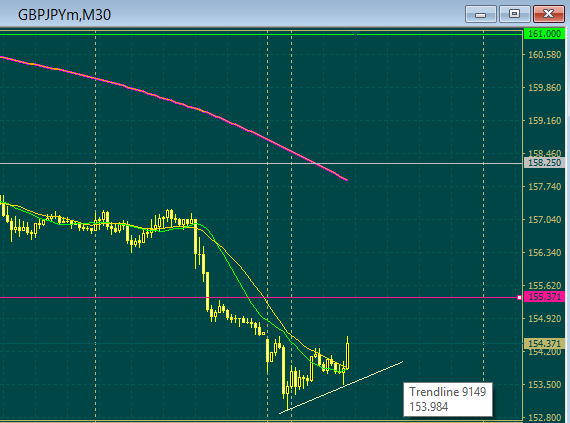Click the Trendline 9149 tooltip box
This screenshot has height=423, width=570.
pos(448,399)
